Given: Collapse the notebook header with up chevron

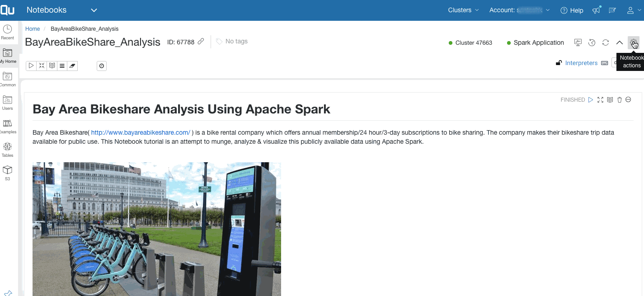Looking at the screenshot, I should (620, 42).
